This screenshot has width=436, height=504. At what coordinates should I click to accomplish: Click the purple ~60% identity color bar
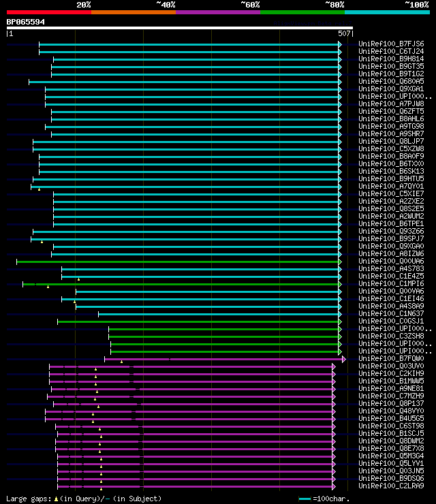[x=218, y=12]
